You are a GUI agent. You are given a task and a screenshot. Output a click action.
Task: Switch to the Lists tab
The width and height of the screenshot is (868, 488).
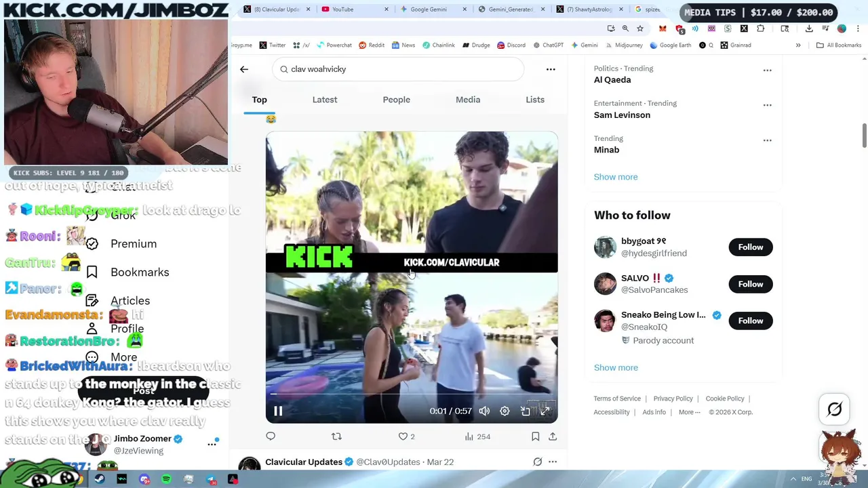point(535,100)
